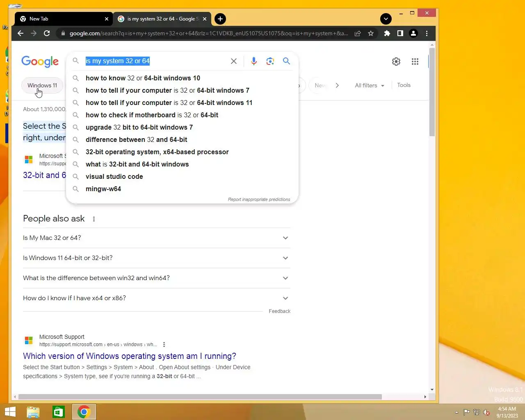Open Chrome extensions puzzle icon
Viewport: 525px width, 420px height.
tap(387, 33)
